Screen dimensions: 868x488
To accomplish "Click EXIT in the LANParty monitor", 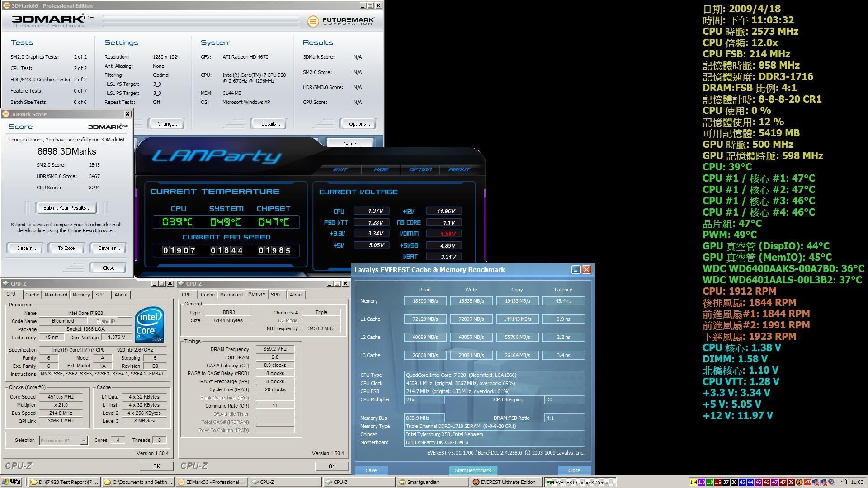I will pos(340,169).
